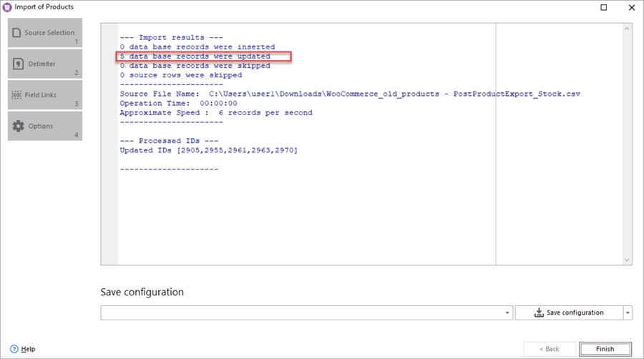The width and height of the screenshot is (644, 359).
Task: Click the log scrollbar up arrow
Action: 627,28
